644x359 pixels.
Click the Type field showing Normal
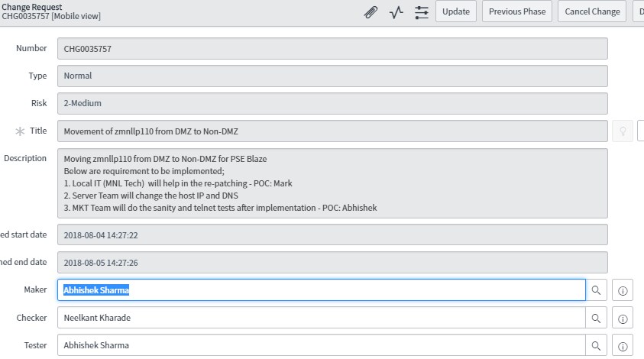pyautogui.click(x=332, y=76)
